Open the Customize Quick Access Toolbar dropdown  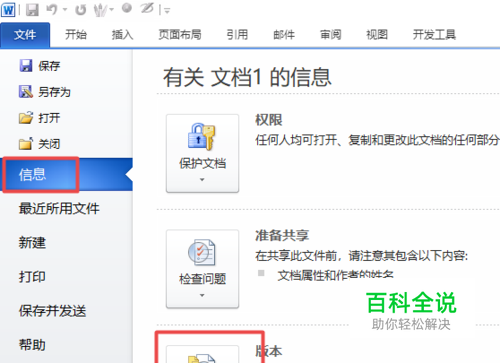[167, 11]
